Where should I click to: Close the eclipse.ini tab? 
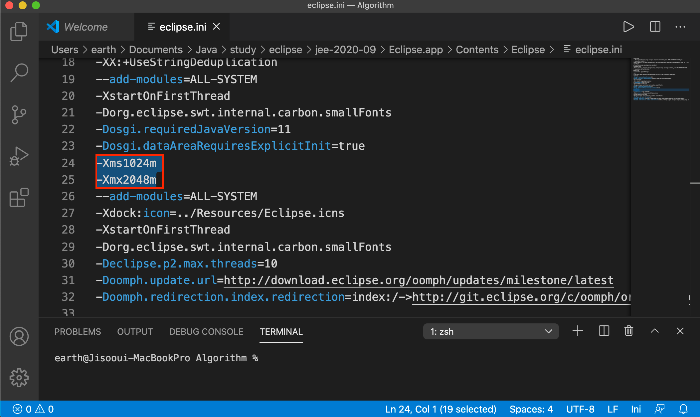[217, 27]
